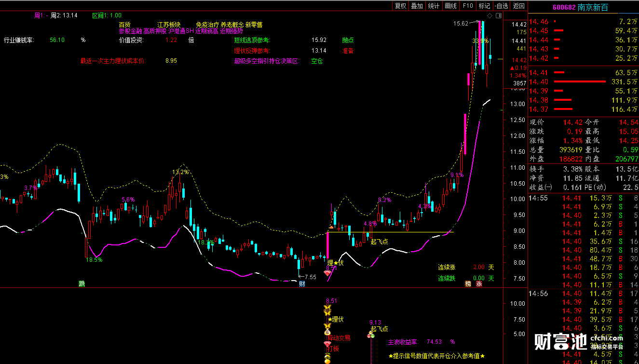Click the red 涨 marker icon
639x364 pixels.
[479, 283]
